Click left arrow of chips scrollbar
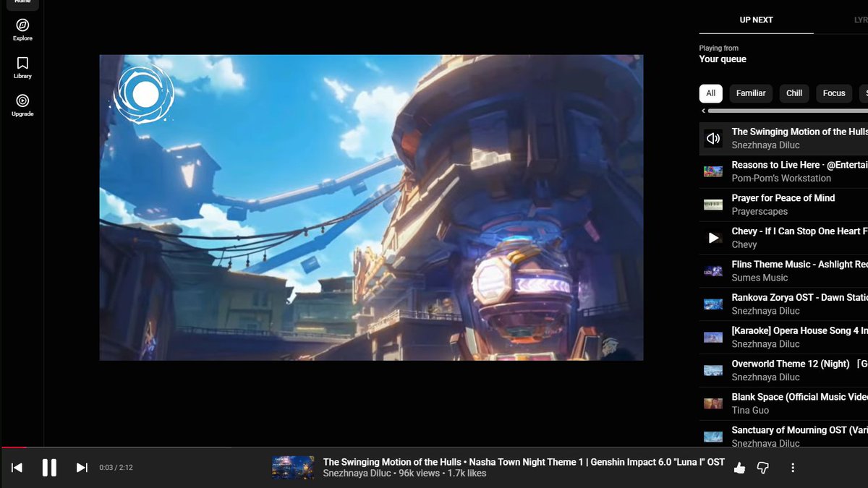 [703, 111]
